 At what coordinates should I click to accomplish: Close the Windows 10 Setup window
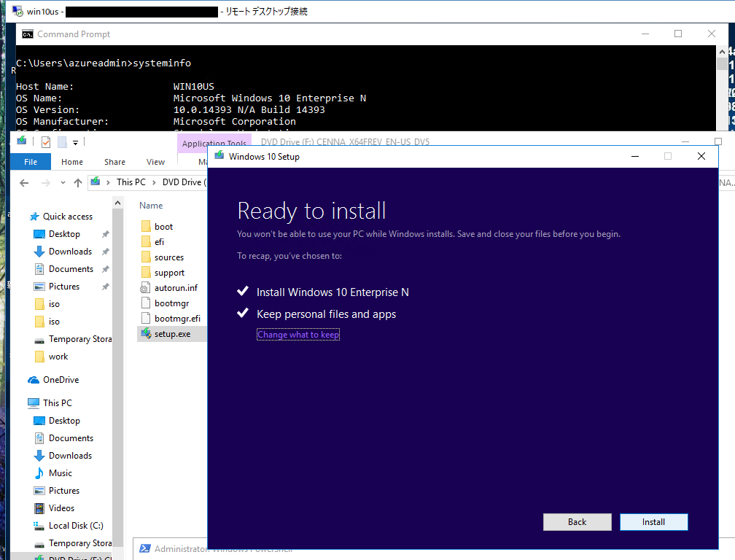point(701,156)
